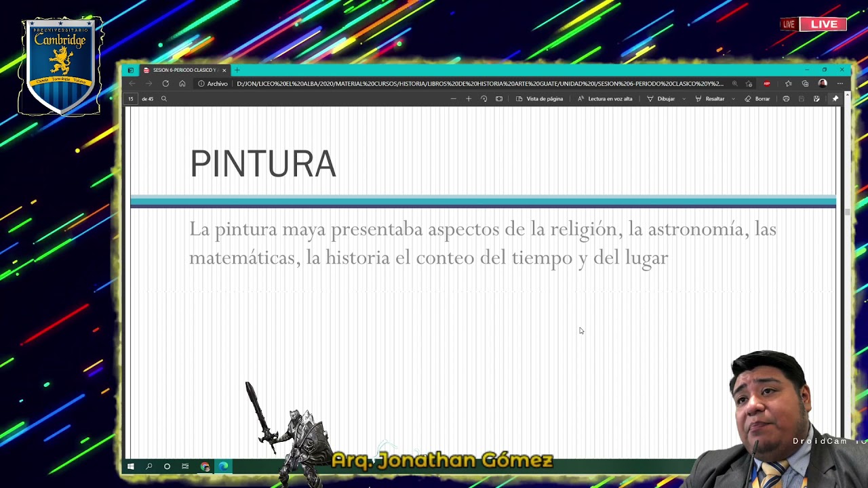This screenshot has width=868, height=488.
Task: Reload the current PDF page
Action: (x=165, y=83)
